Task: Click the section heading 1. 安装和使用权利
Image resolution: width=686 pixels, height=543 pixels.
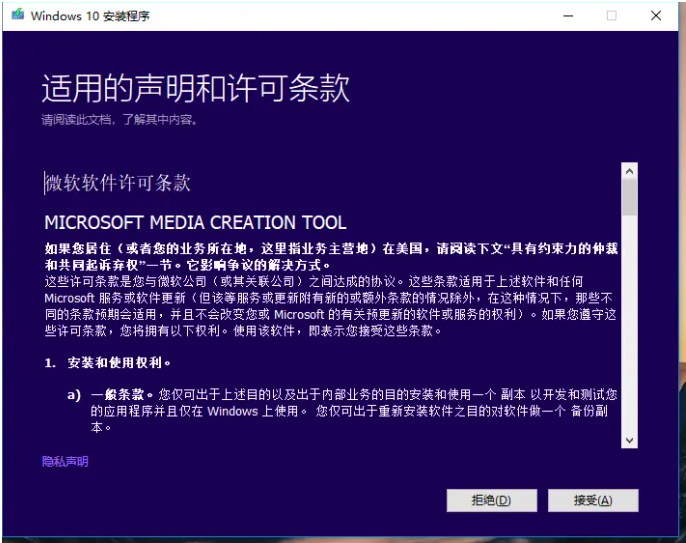Action: [108, 362]
